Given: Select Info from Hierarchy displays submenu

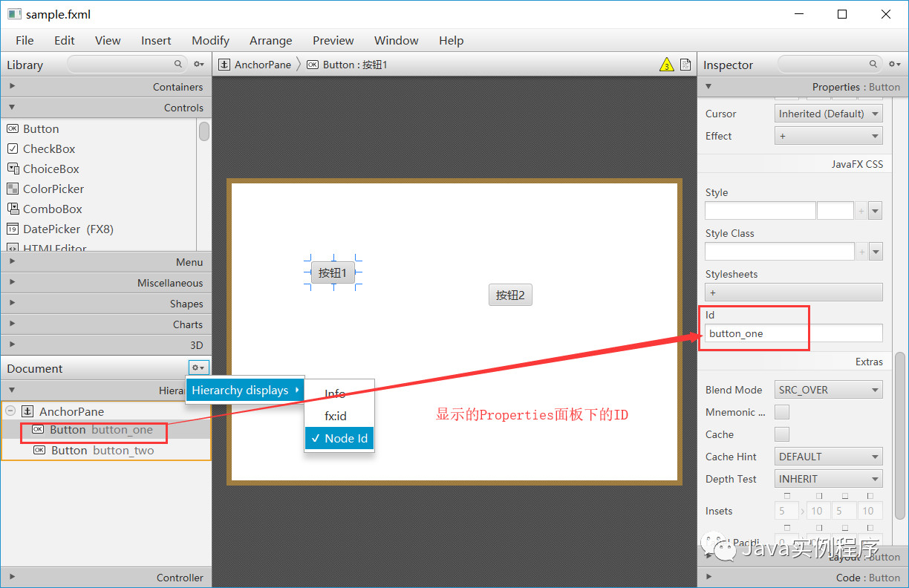Looking at the screenshot, I should [x=334, y=393].
